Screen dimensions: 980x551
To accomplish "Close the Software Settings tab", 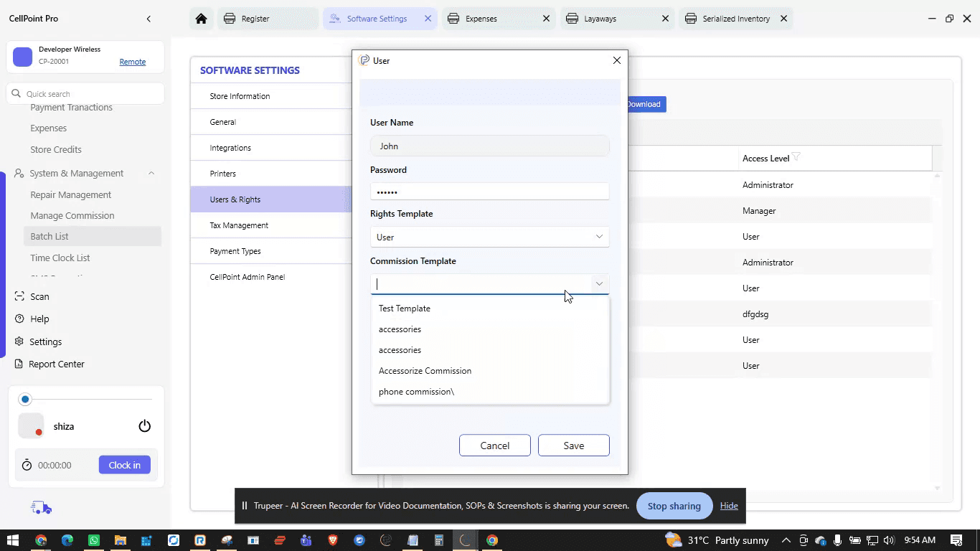I will [x=428, y=19].
